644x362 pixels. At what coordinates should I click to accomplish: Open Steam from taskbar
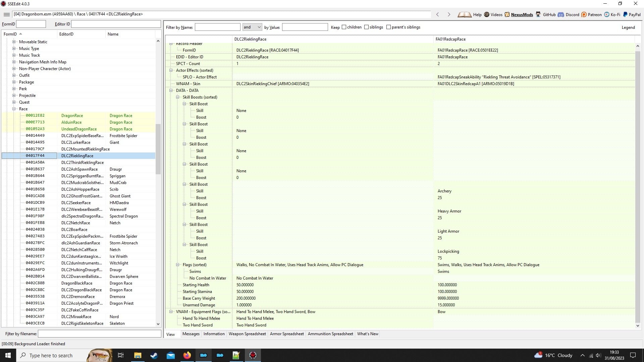(x=154, y=355)
